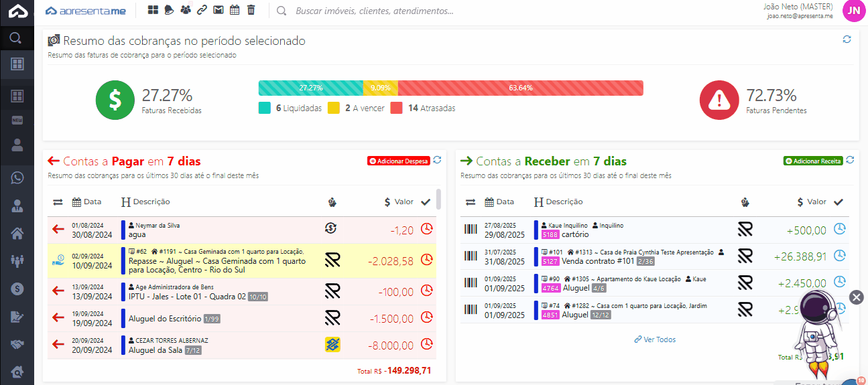Open the handshake icon in sidebar
Image resolution: width=868 pixels, height=385 pixels.
[x=17, y=344]
